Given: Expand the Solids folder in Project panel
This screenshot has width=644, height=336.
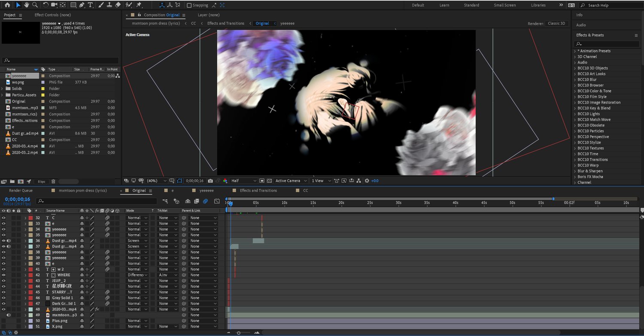Looking at the screenshot, I should click(x=3, y=88).
